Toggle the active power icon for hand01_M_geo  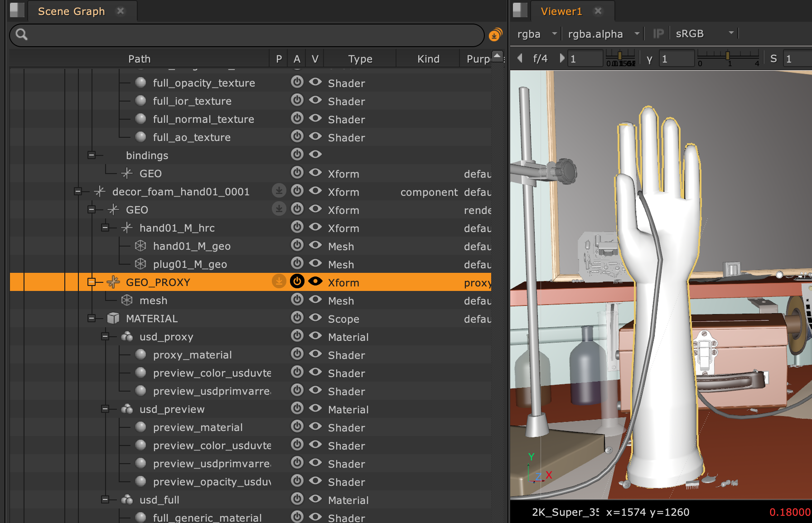coord(297,245)
